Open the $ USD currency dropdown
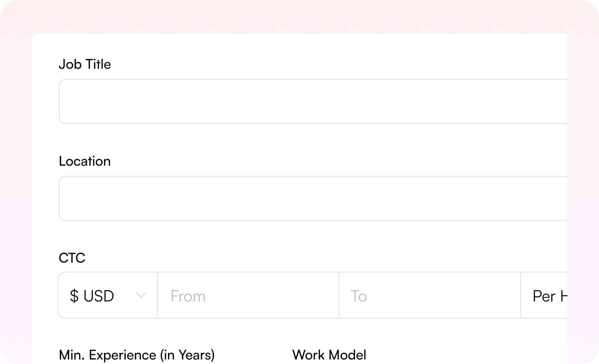 point(108,296)
